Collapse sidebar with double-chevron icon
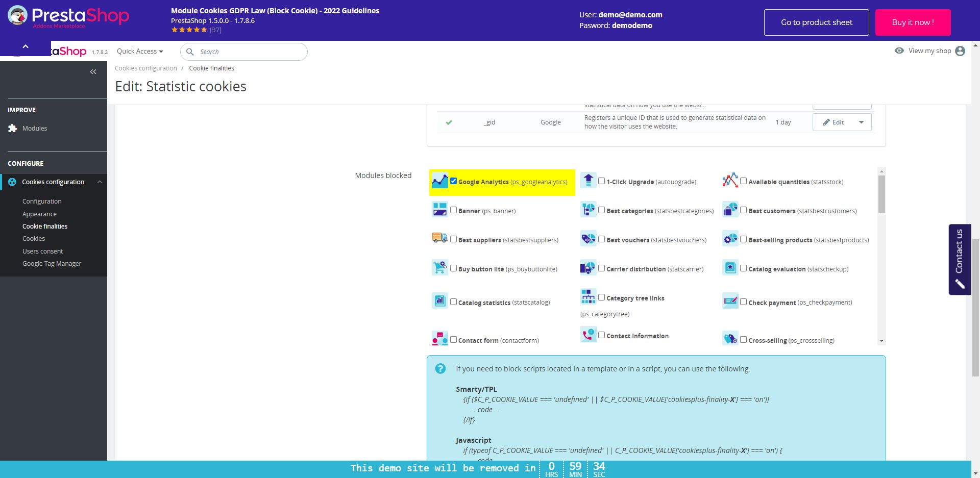The image size is (980, 478). (93, 72)
